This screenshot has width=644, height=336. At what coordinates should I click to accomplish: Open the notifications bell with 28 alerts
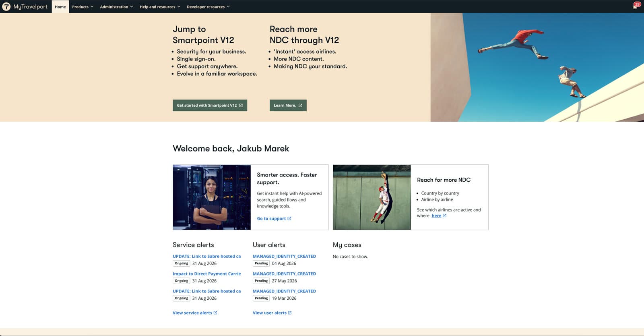coord(635,6)
